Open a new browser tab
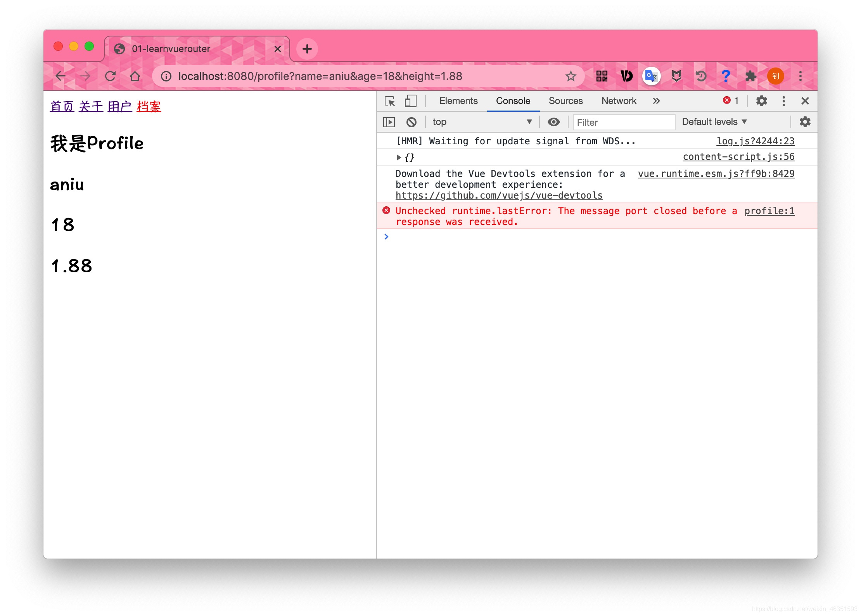The image size is (861, 616). point(307,49)
